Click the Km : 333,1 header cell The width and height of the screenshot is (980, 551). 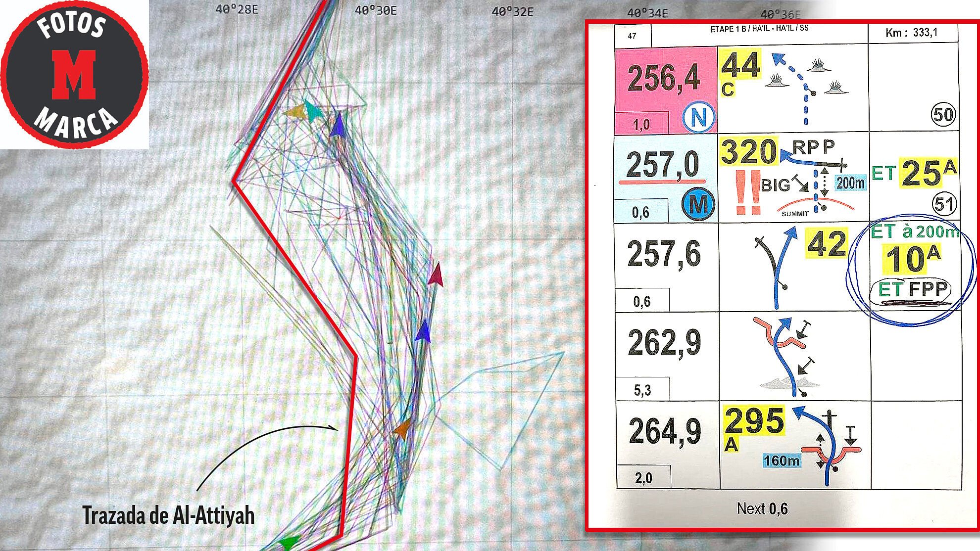coord(911,33)
